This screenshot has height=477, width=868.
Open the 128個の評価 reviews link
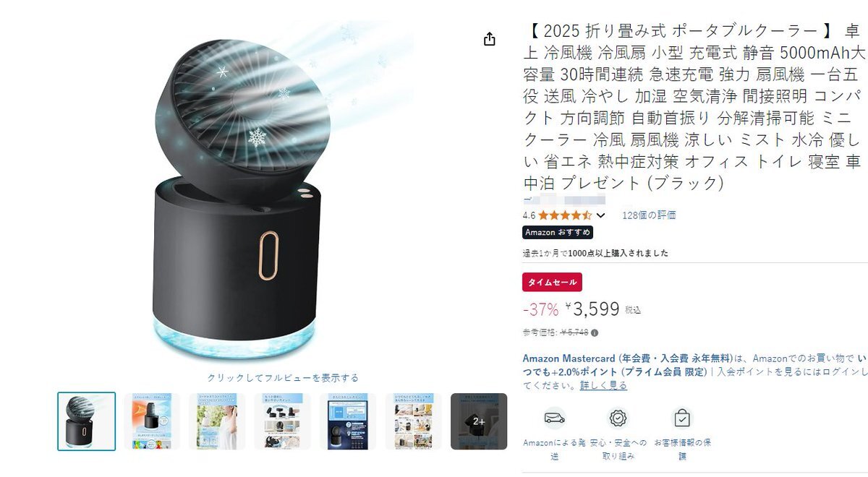click(x=649, y=215)
